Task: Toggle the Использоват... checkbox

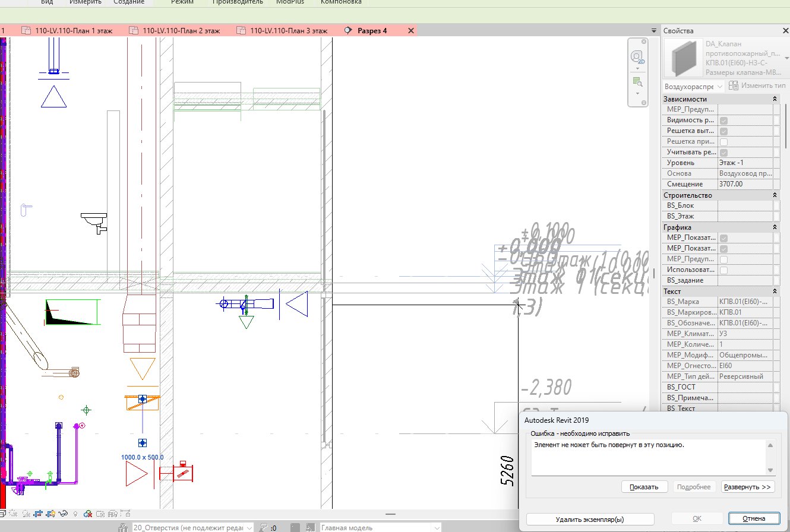Action: [723, 270]
